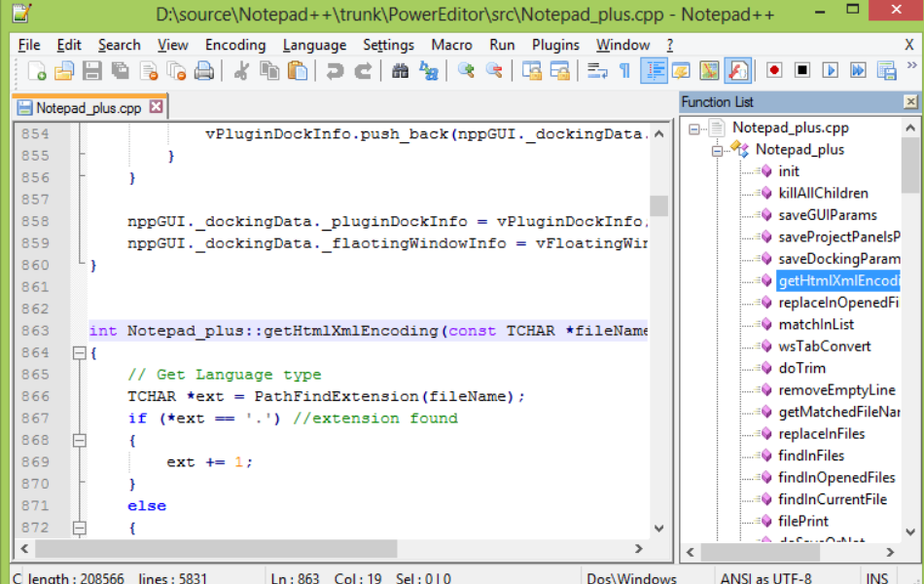Open the Settings menu

click(x=388, y=45)
